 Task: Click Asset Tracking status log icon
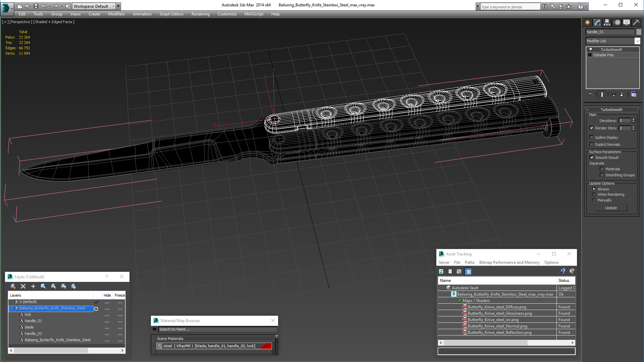point(450,271)
